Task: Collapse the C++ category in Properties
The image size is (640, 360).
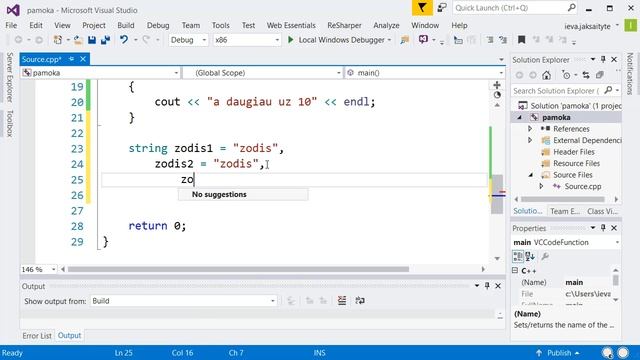Action: [x=515, y=270]
